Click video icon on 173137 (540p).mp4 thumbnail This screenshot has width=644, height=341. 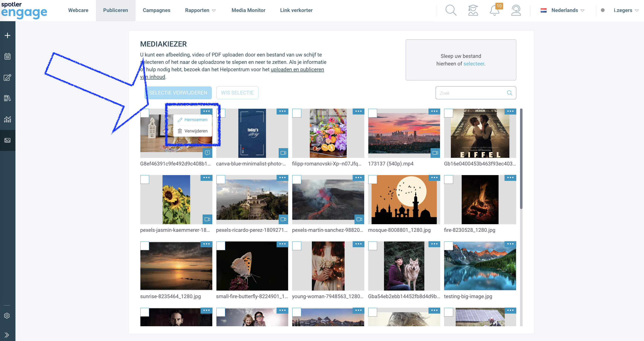435,153
